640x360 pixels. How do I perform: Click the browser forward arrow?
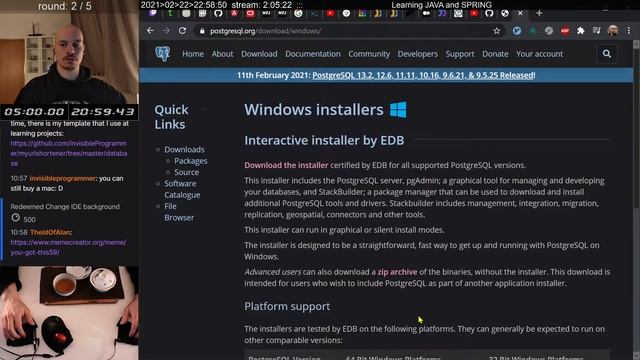coord(166,31)
